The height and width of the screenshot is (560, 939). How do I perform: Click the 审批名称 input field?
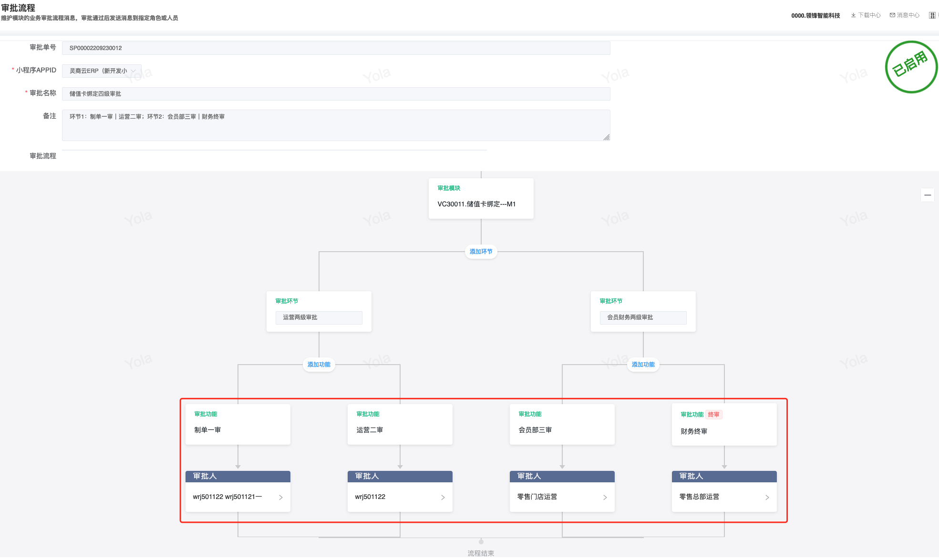pos(336,94)
